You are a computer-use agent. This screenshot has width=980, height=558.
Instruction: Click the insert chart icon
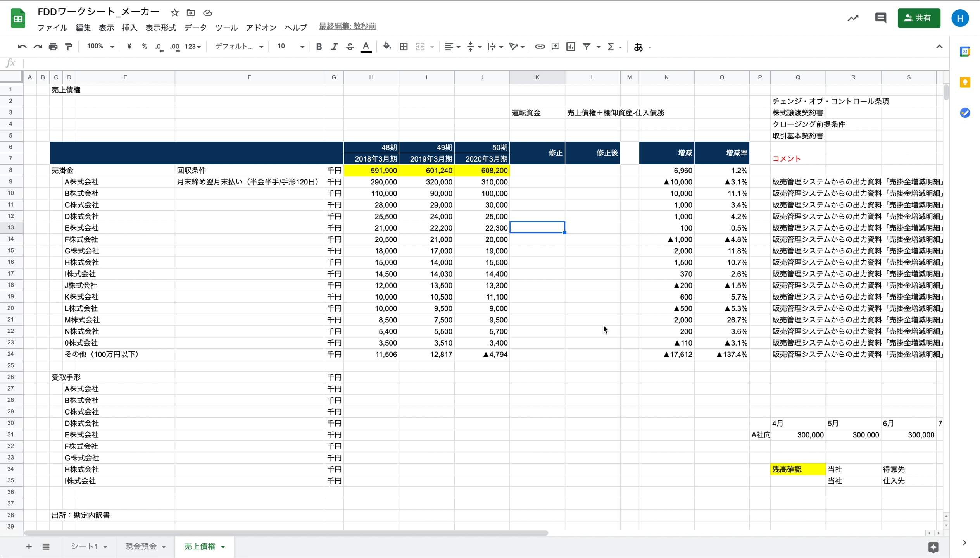click(x=571, y=47)
